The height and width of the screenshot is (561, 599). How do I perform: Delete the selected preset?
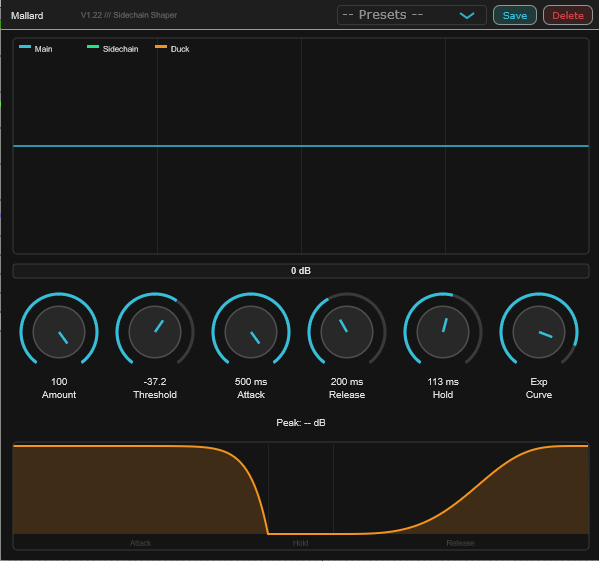(x=568, y=15)
